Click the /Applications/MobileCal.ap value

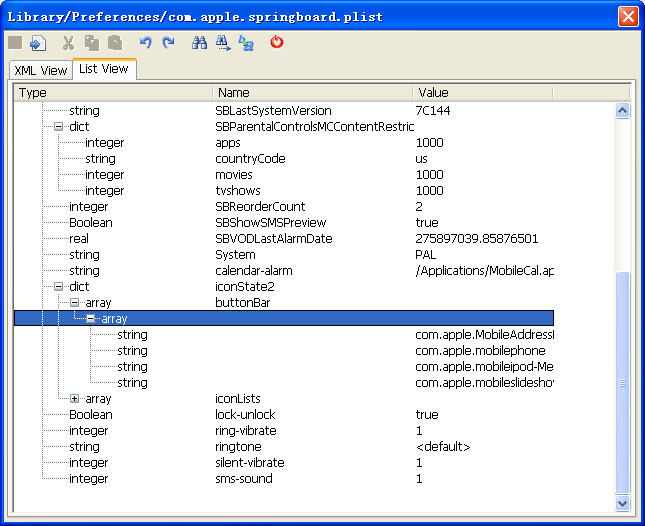tap(485, 271)
